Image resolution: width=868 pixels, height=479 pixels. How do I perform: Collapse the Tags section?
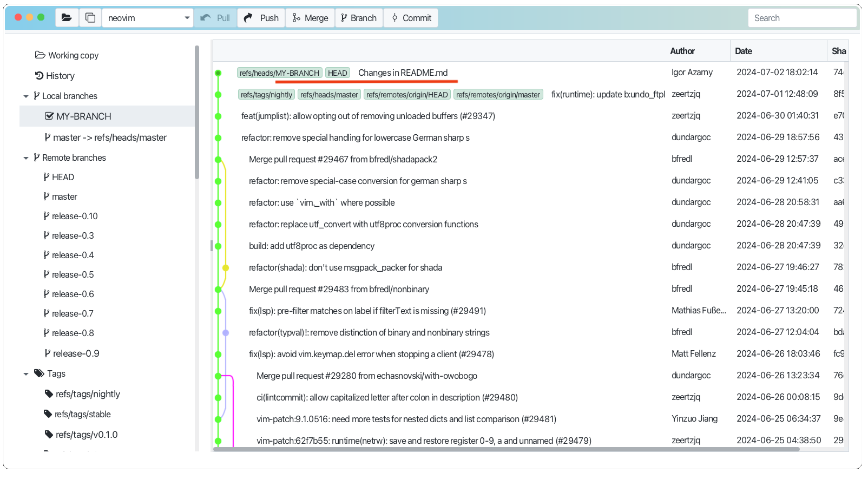(x=26, y=374)
